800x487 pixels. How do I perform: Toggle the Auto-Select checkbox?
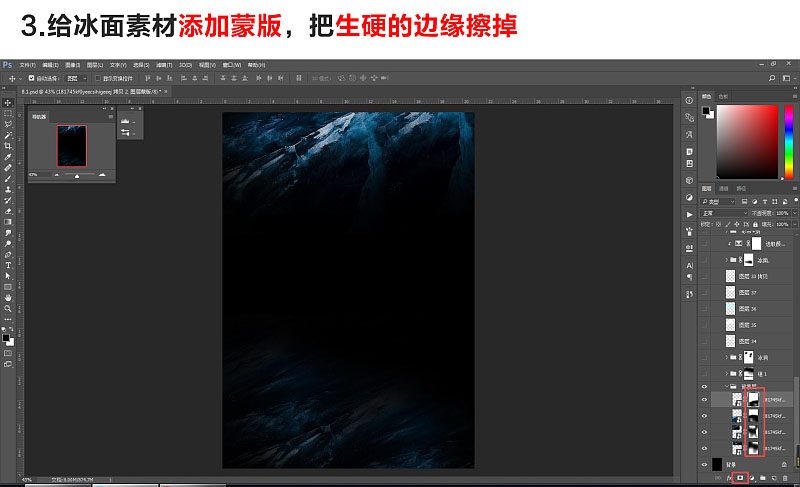coord(31,78)
